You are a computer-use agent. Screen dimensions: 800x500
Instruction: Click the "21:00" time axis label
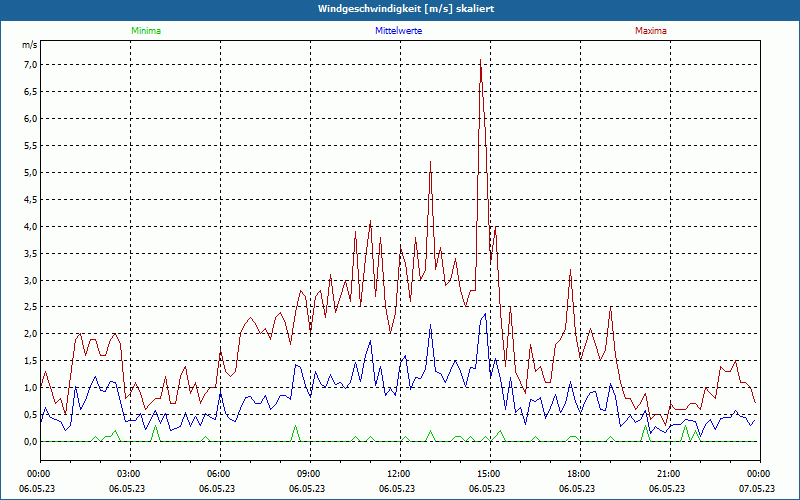point(670,474)
